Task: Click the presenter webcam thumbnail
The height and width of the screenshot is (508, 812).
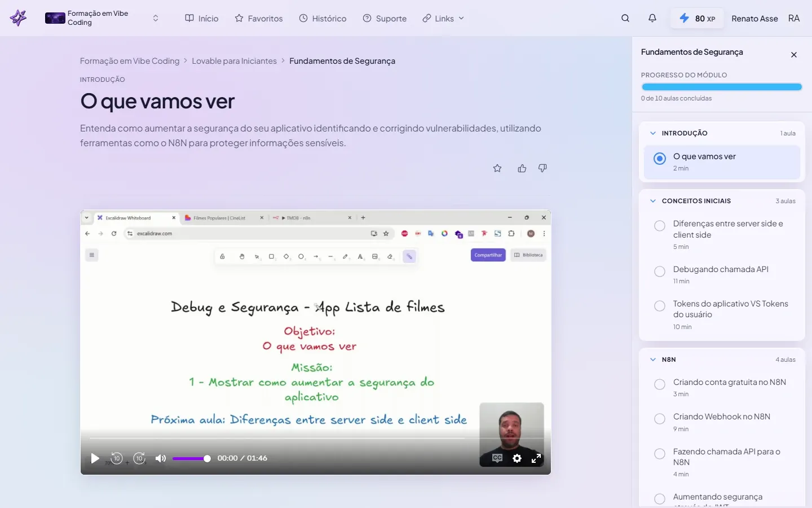Action: 511,435
